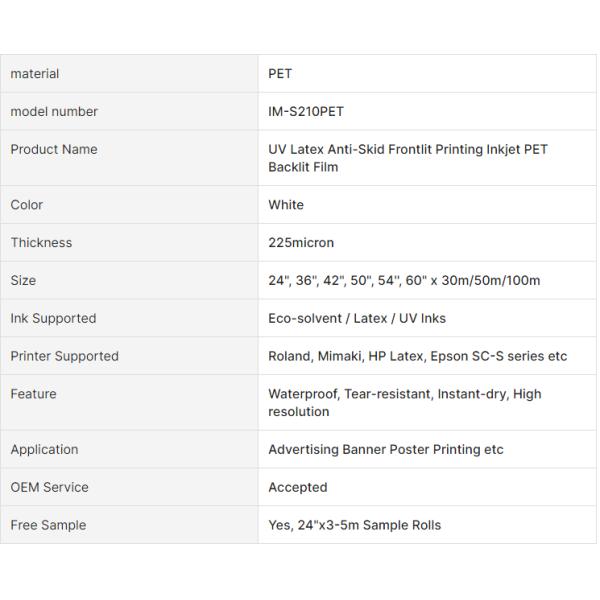The height and width of the screenshot is (600, 600).
Task: Click the 'White' color value
Action: click(x=286, y=205)
